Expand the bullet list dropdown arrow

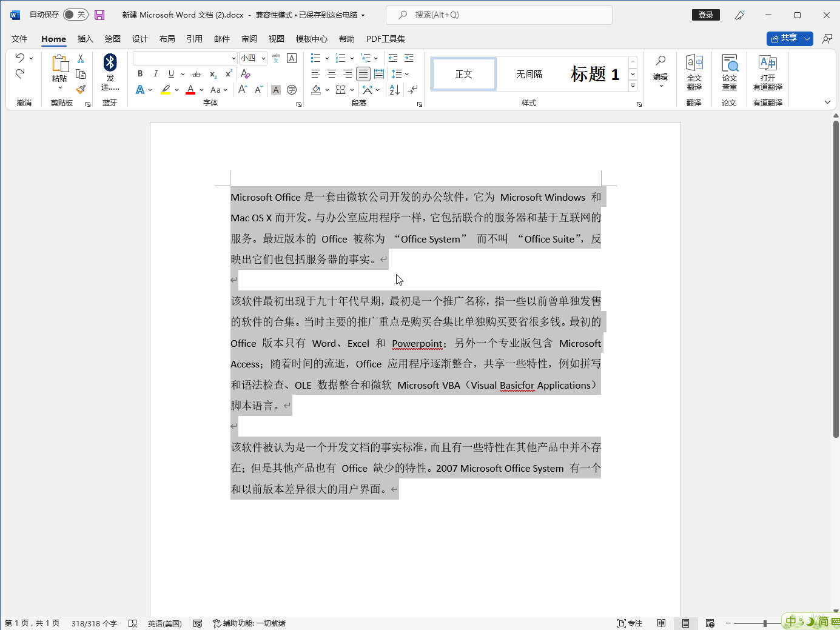tap(327, 58)
